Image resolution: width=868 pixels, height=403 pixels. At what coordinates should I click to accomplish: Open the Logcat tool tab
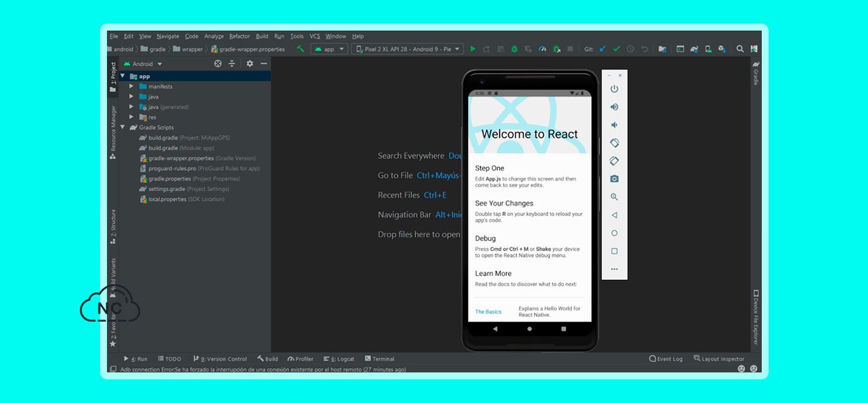339,359
